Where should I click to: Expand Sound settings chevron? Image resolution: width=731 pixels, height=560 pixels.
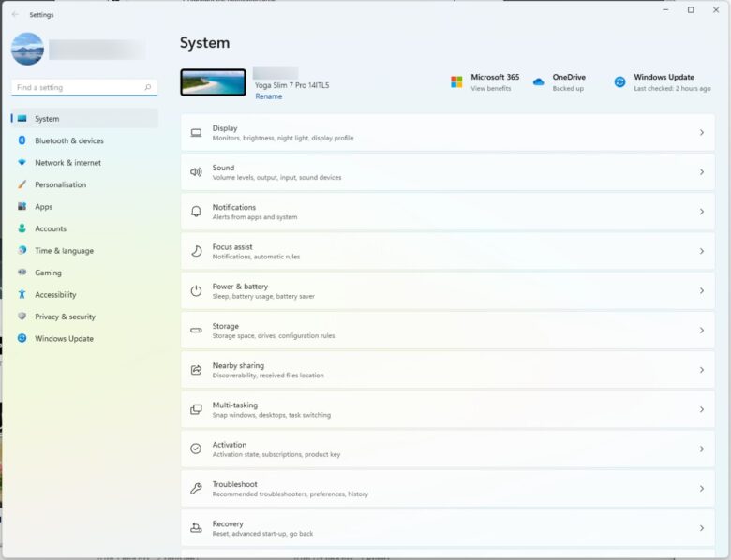(x=702, y=172)
